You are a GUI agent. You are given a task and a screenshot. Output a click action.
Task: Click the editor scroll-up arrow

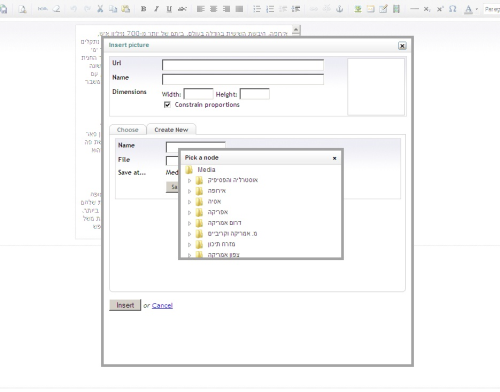coord(296,30)
